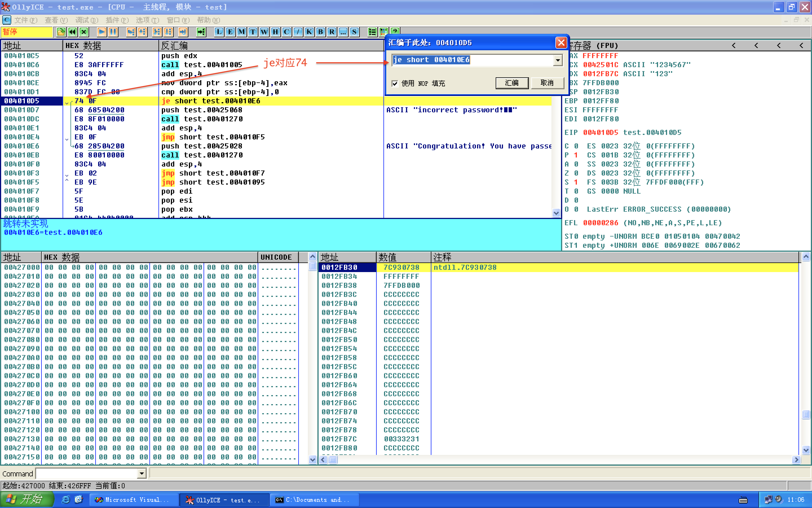
Task: Open Call stack with K button
Action: tap(309, 32)
